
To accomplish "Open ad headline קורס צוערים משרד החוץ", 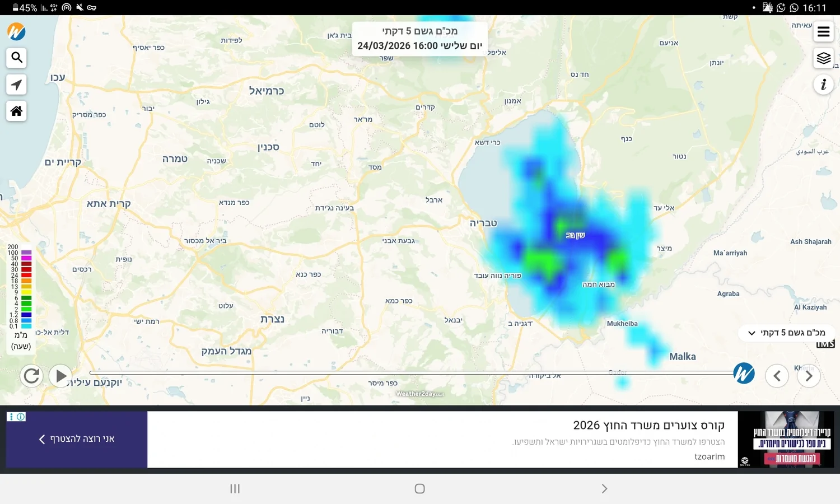I will tap(648, 426).
